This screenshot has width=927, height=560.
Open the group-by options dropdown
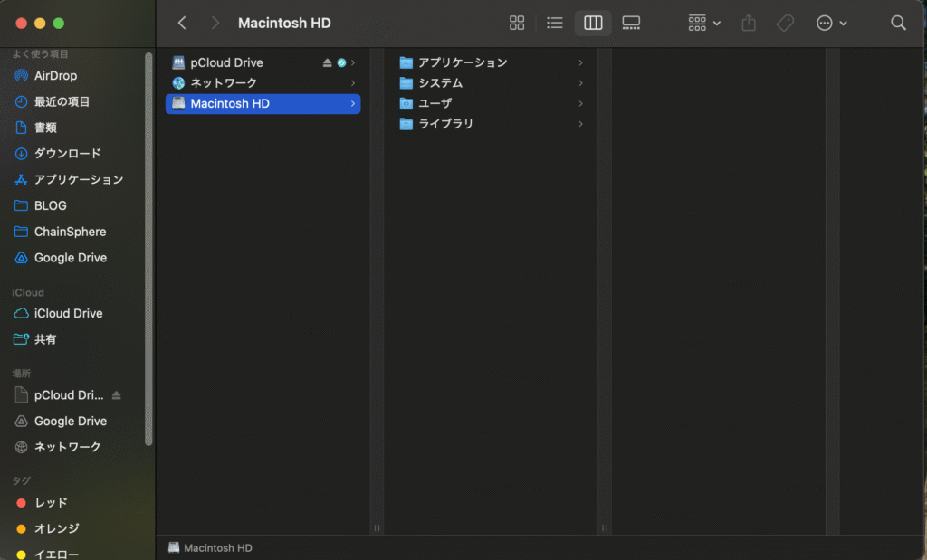tap(704, 23)
